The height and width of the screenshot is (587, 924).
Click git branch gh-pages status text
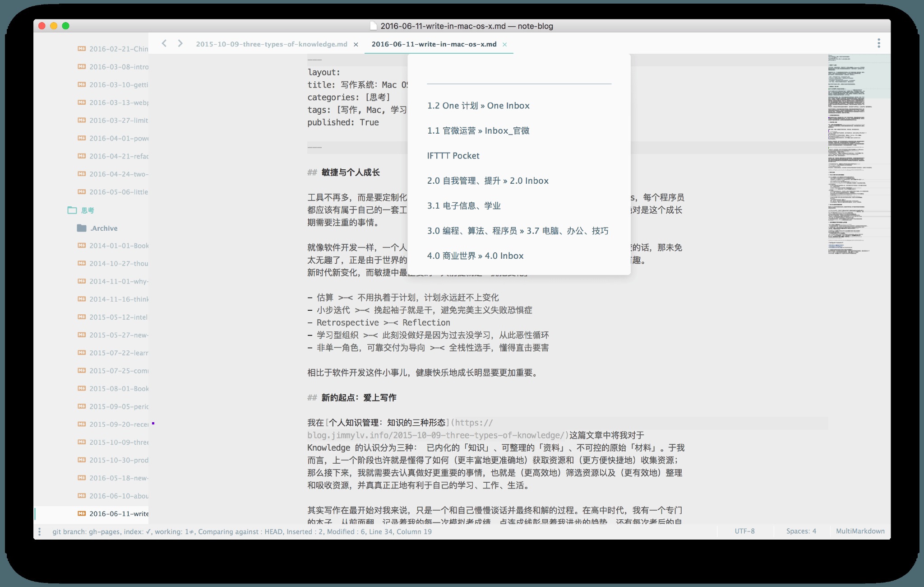(x=86, y=531)
